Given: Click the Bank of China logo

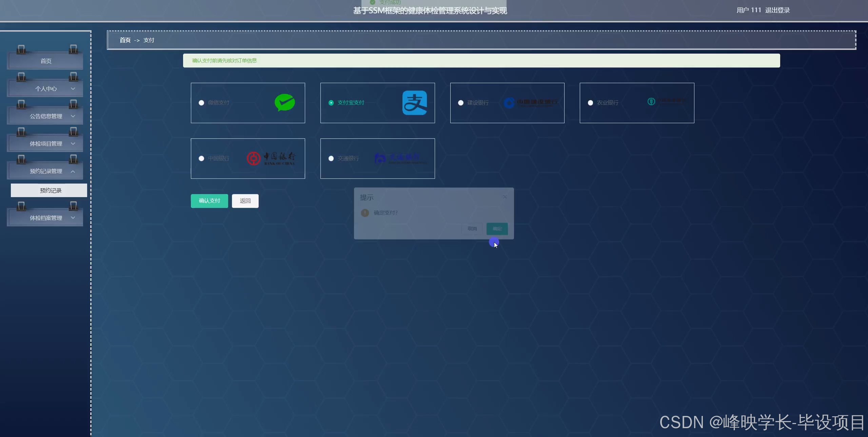Looking at the screenshot, I should (271, 158).
